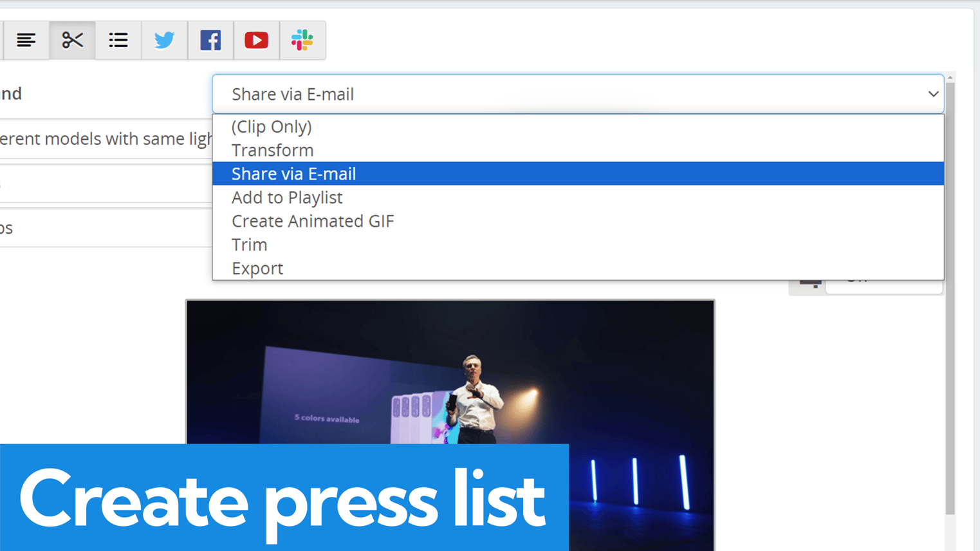Image resolution: width=980 pixels, height=551 pixels.
Task: Click the Slack share icon
Action: [x=302, y=41]
